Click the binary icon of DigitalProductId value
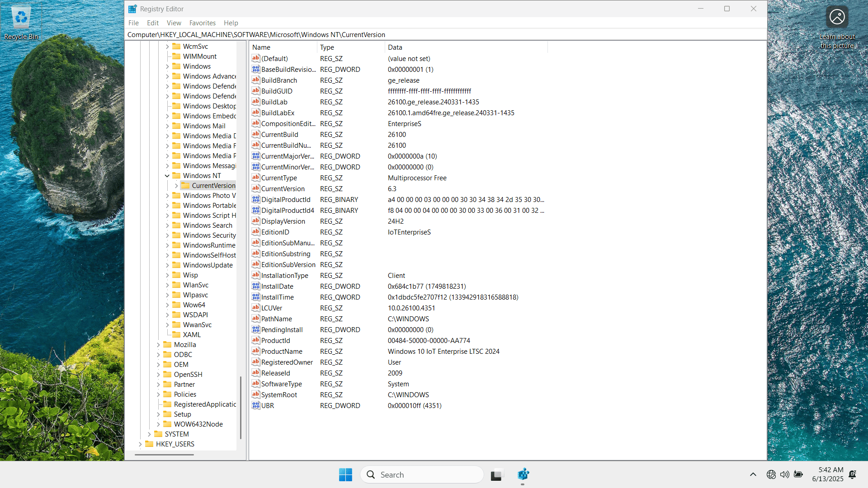868x488 pixels. click(x=256, y=199)
